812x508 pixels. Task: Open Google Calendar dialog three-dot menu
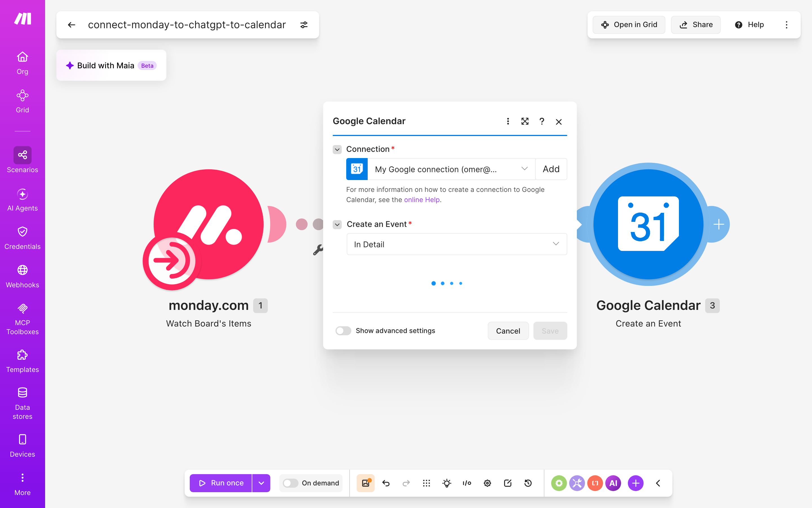[x=508, y=121]
